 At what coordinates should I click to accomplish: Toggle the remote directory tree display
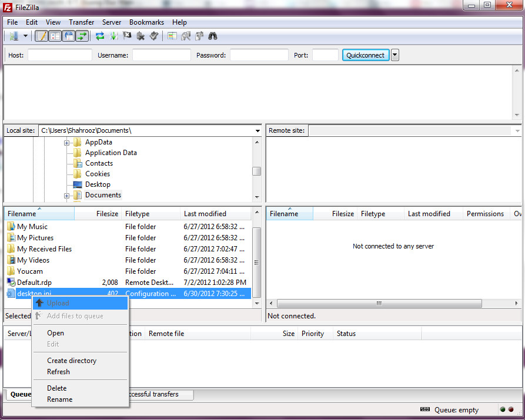(69, 36)
